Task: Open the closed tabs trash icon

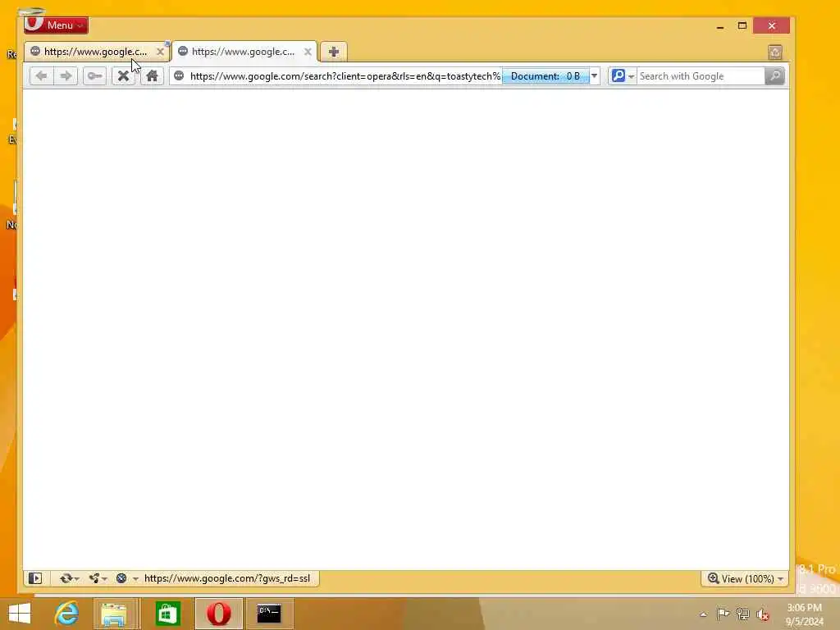Action: (x=774, y=52)
